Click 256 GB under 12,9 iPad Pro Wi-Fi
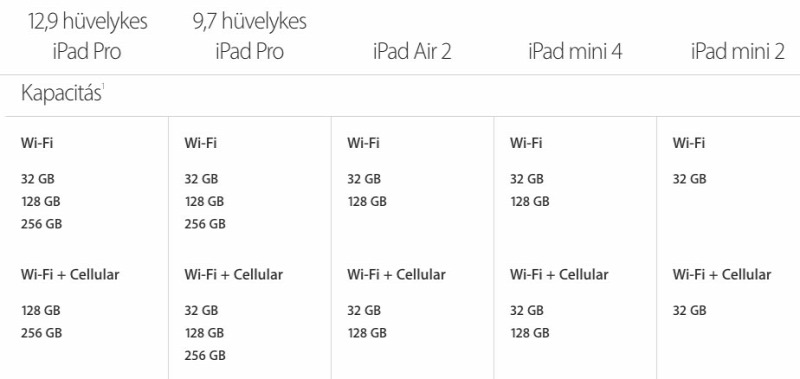Viewport: 800px width, 379px height. point(41,224)
